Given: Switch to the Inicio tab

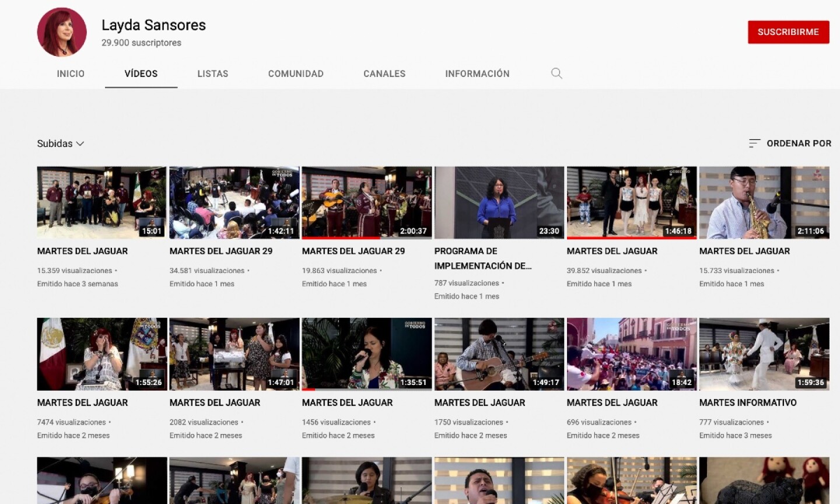Looking at the screenshot, I should 71,73.
